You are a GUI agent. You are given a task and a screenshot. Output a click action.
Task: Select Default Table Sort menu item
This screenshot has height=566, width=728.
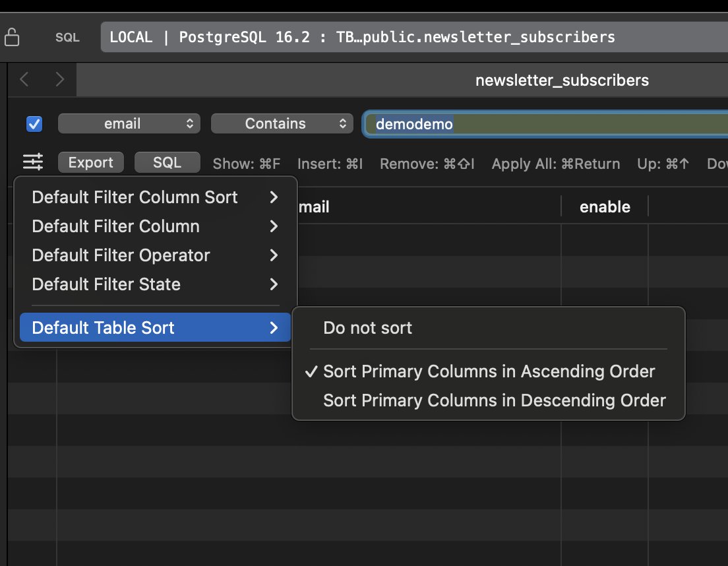155,327
